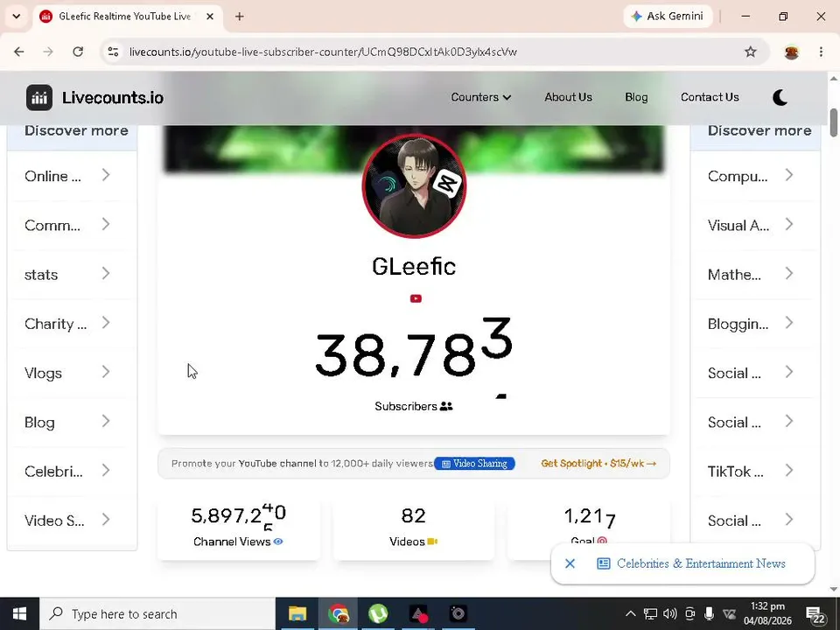This screenshot has height=630, width=840.
Task: Open the TikTok category
Action: click(754, 472)
